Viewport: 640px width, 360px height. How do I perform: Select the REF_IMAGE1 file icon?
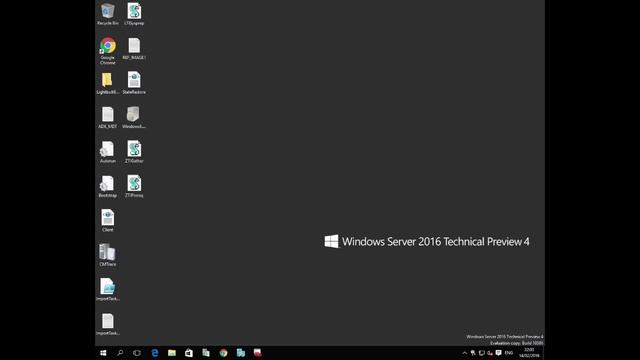point(134,49)
